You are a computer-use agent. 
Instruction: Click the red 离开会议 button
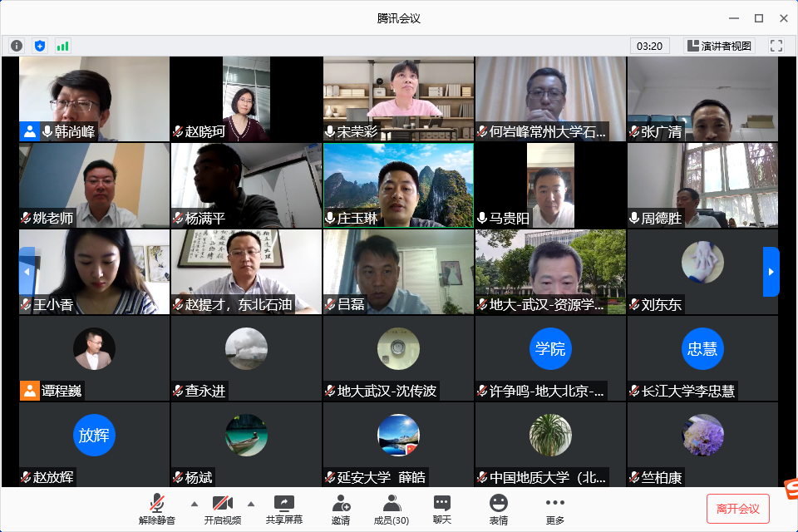tap(737, 508)
